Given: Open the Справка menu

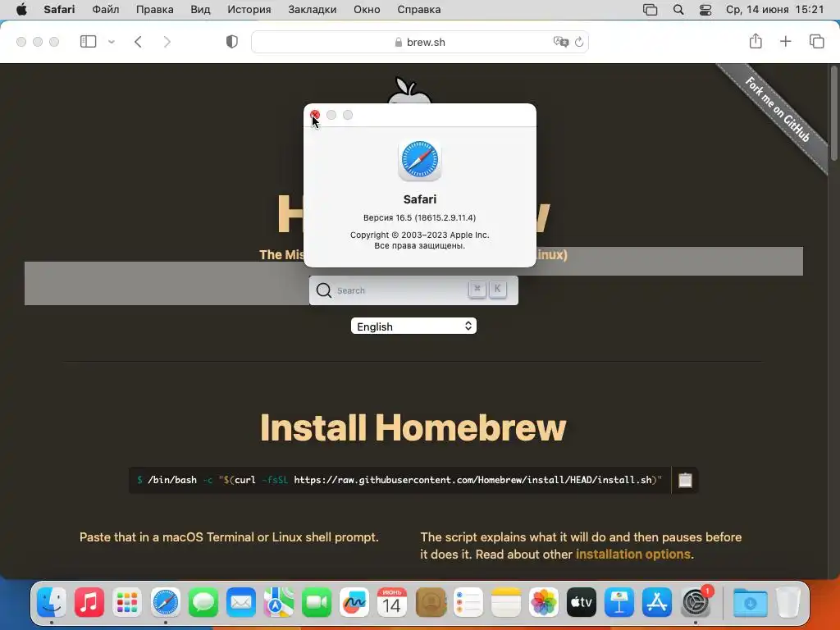Looking at the screenshot, I should point(419,10).
